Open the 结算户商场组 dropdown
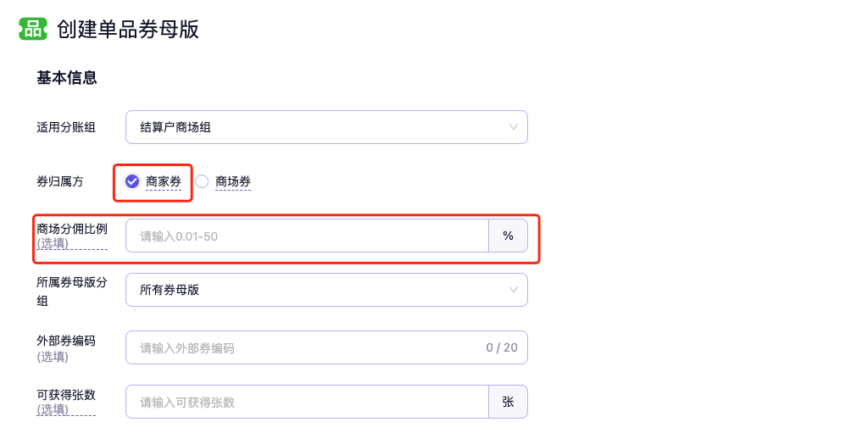This screenshot has width=868, height=433. (326, 127)
